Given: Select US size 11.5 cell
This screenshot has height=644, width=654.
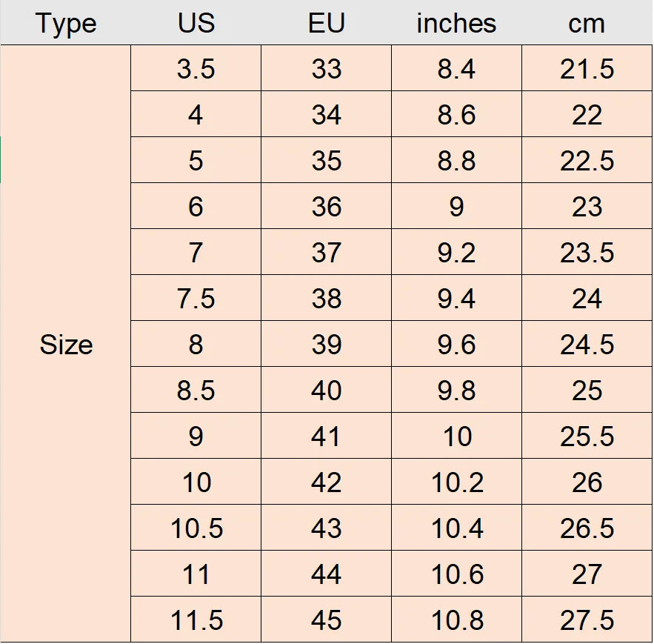Looking at the screenshot, I should 196,620.
